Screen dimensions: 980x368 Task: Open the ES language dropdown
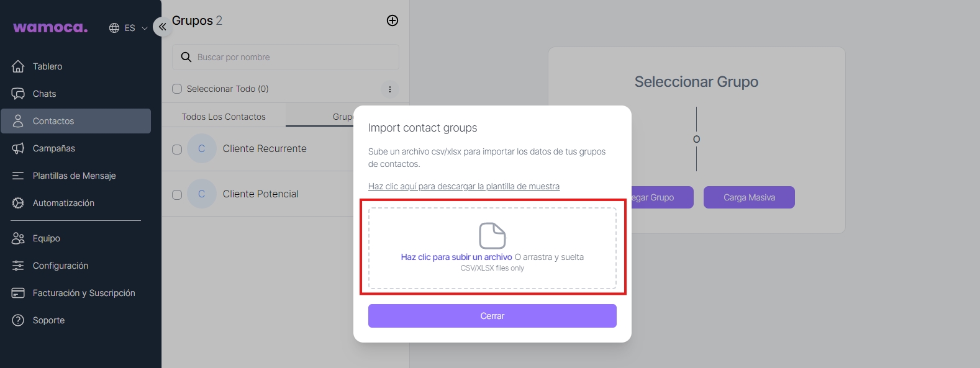pos(129,28)
